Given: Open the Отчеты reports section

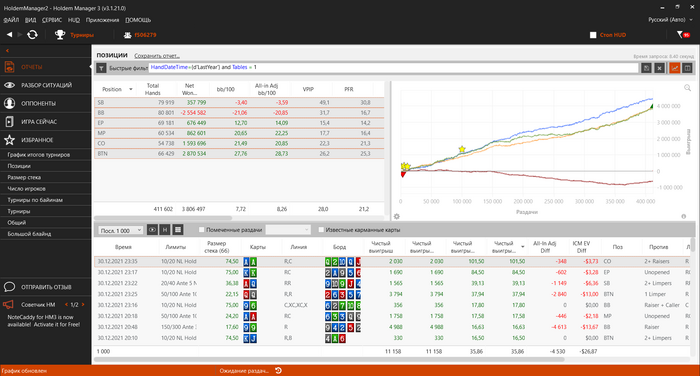Looking at the screenshot, I should (46, 67).
